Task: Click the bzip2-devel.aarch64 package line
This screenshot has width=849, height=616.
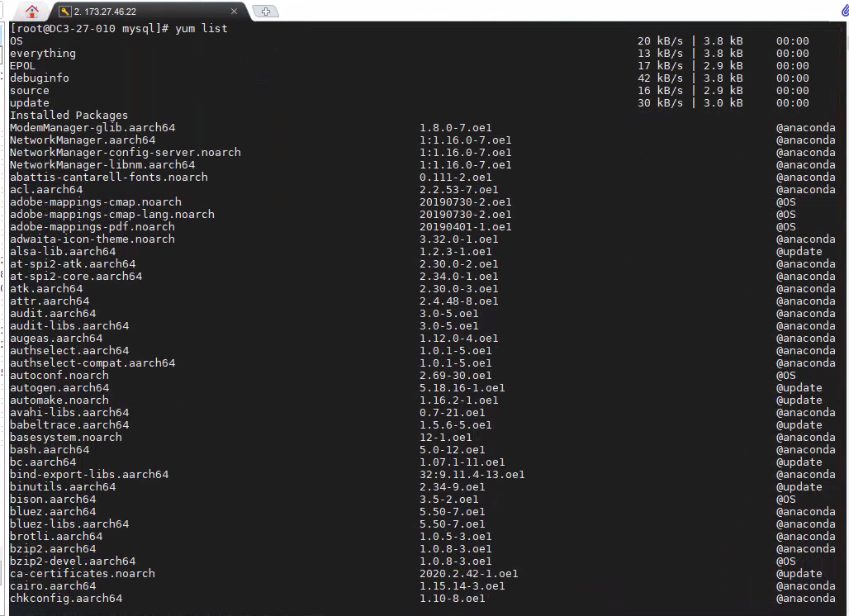Action: pyautogui.click(x=72, y=562)
